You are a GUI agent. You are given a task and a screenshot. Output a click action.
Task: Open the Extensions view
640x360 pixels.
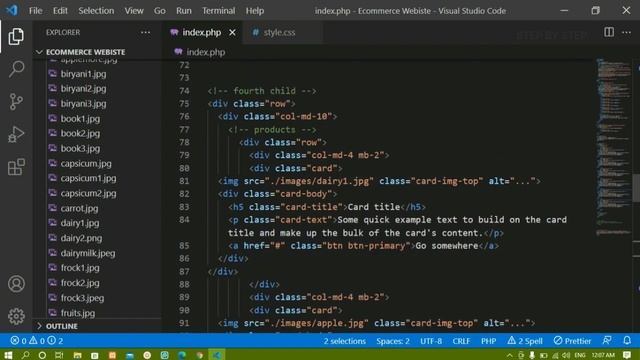pyautogui.click(x=16, y=167)
